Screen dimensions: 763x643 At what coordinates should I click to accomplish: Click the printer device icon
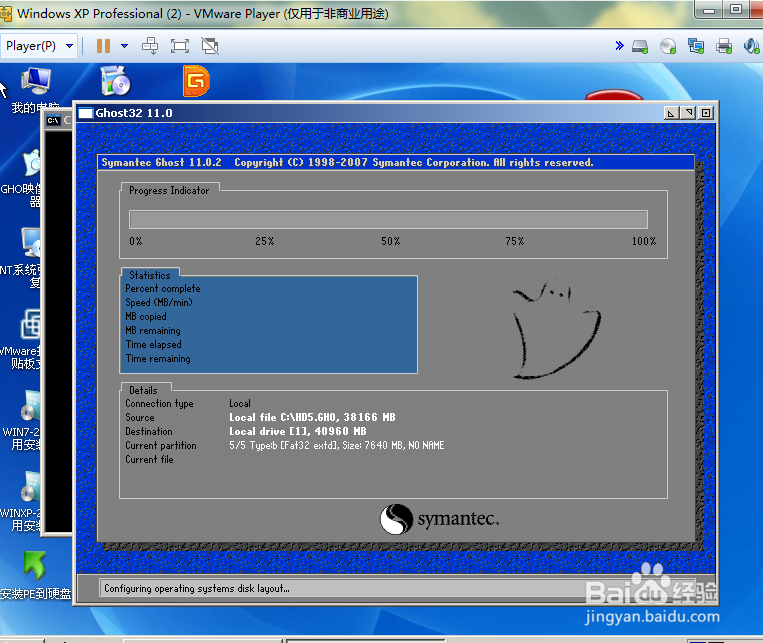[x=724, y=46]
